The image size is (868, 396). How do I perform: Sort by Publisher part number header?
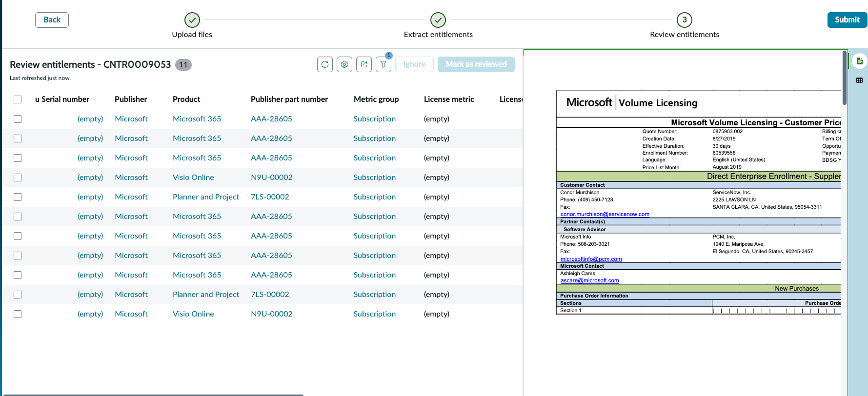[x=289, y=99]
